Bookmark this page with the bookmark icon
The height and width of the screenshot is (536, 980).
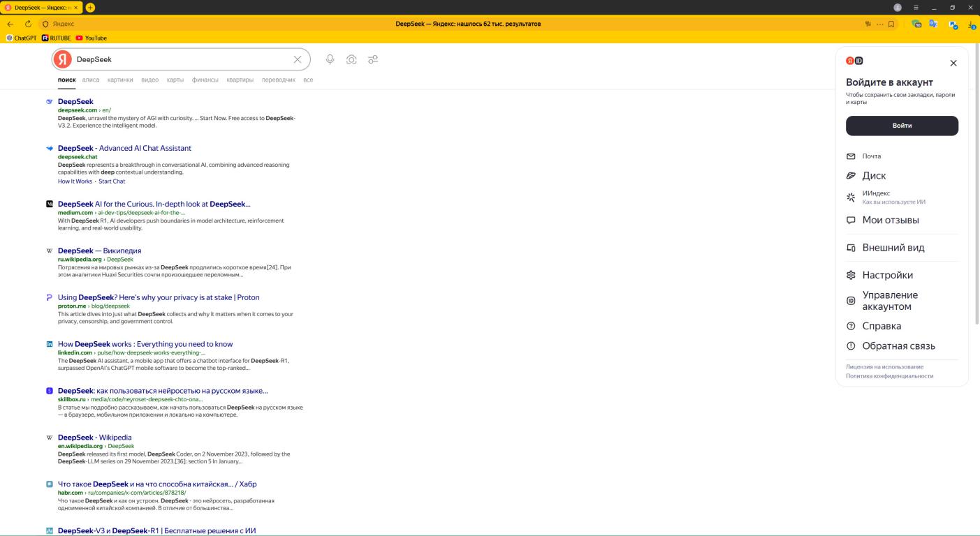(891, 24)
